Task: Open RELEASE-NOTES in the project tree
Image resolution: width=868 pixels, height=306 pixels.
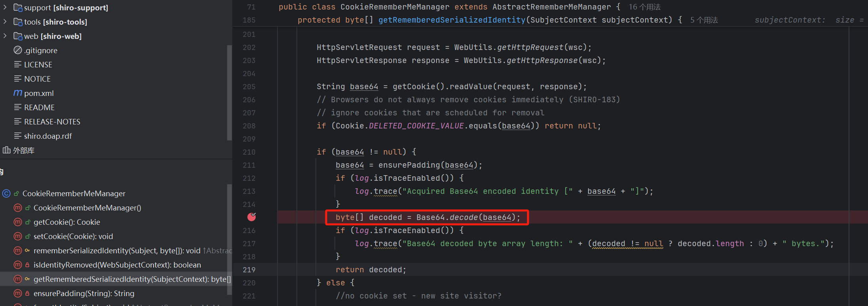Action: click(x=52, y=122)
